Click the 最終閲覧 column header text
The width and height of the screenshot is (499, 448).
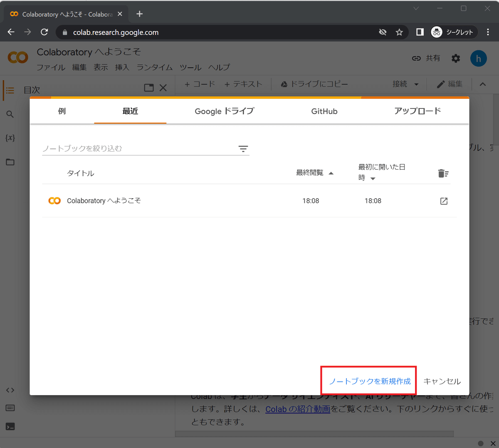pos(310,172)
